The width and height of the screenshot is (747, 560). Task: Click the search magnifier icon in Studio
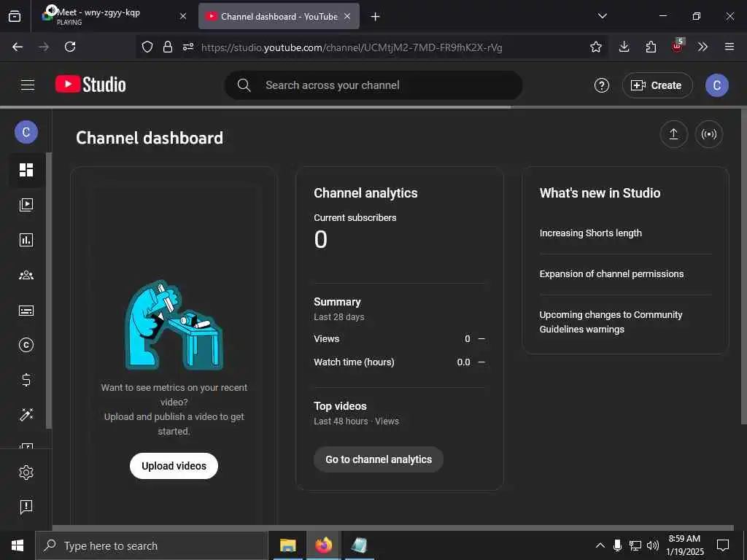[x=244, y=85]
